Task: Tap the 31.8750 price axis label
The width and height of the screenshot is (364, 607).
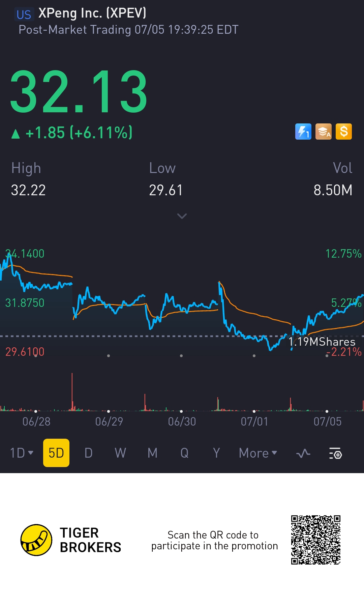Action: point(25,303)
